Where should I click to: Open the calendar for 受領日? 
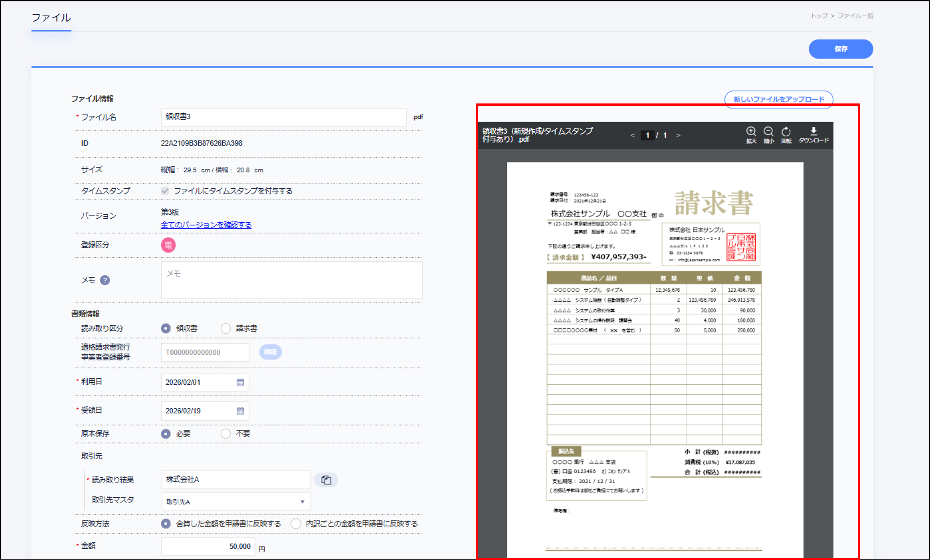coord(240,411)
